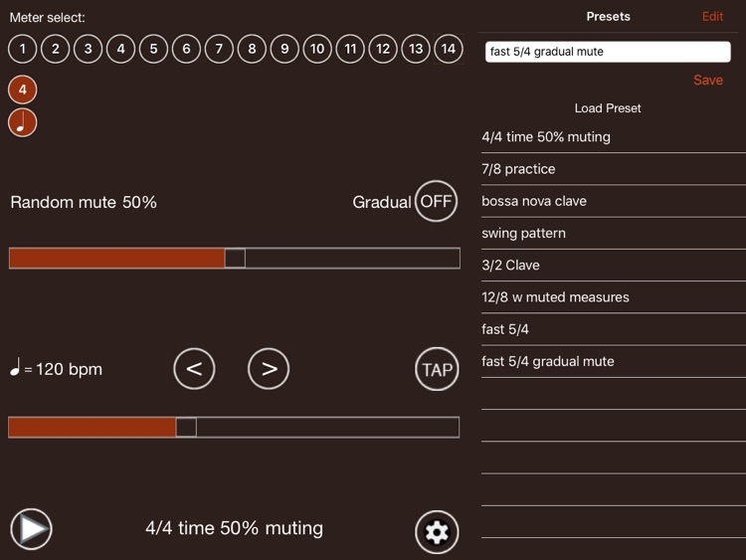Load the 12/8 w muted measures preset

pyautogui.click(x=614, y=297)
